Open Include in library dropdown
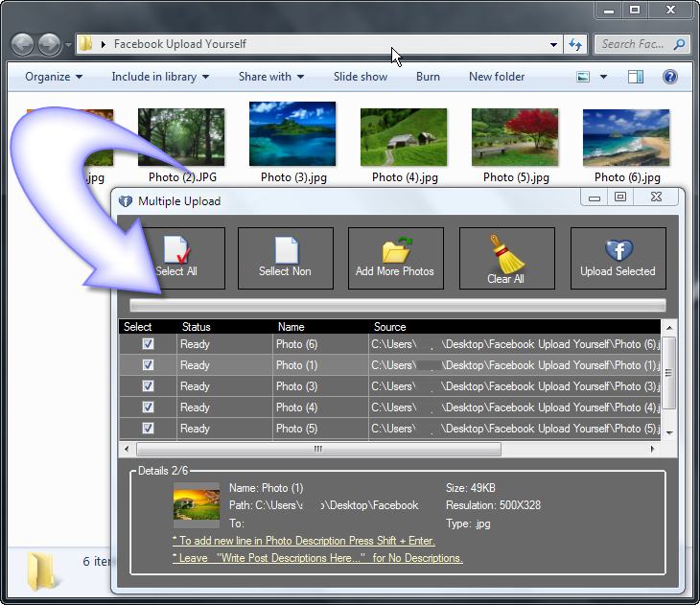Image resolution: width=700 pixels, height=605 pixels. coord(160,77)
